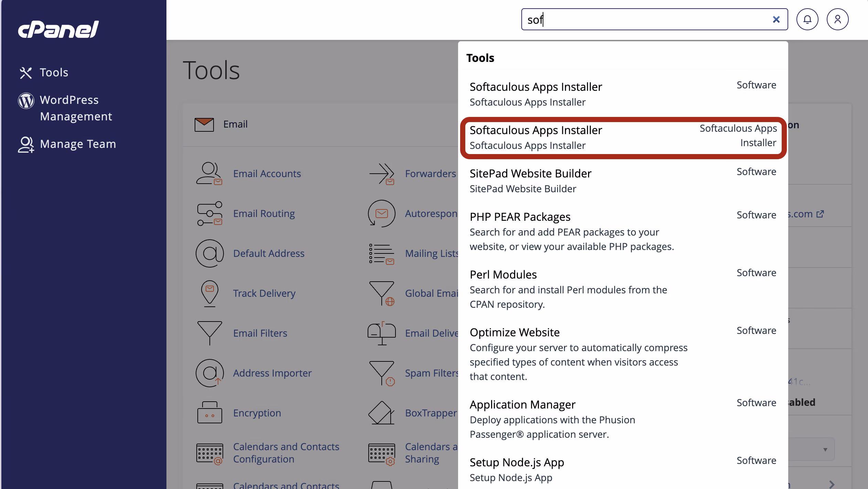
Task: Click the external link icon beside domain
Action: click(820, 214)
